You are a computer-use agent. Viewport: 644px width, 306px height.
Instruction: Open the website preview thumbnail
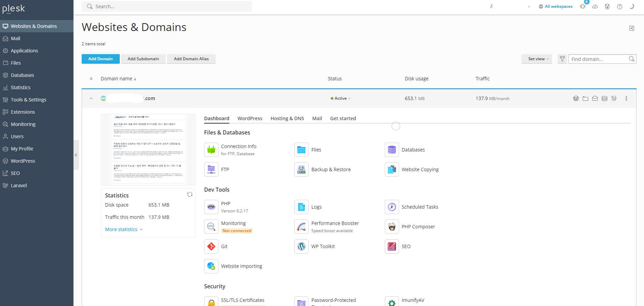tap(148, 150)
